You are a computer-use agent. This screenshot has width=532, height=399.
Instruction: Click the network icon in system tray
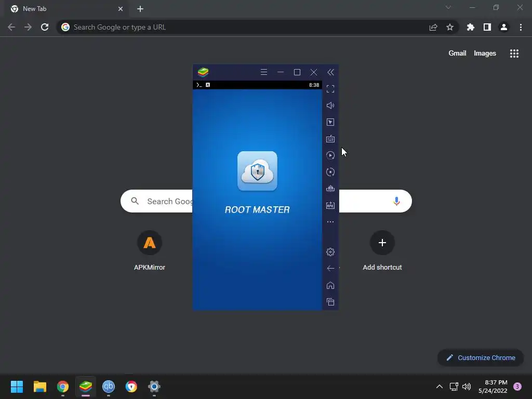click(x=454, y=387)
